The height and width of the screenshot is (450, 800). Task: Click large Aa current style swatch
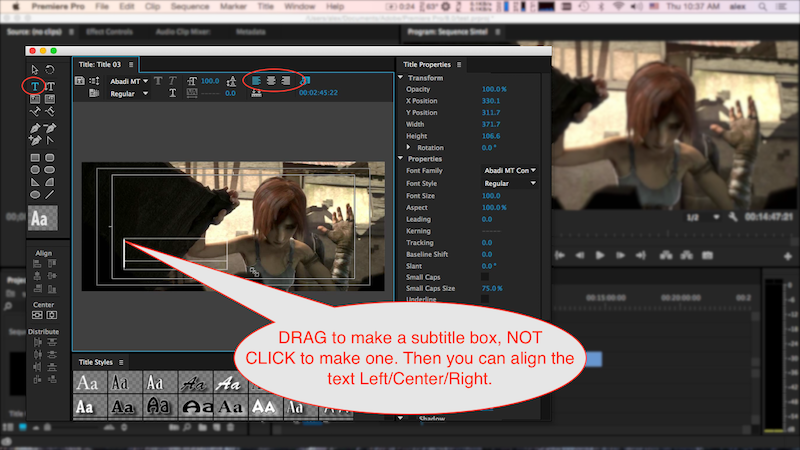click(x=43, y=218)
